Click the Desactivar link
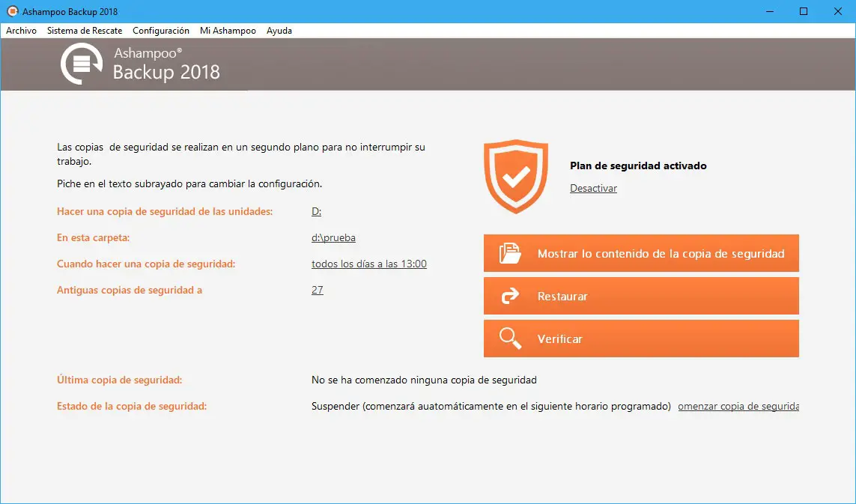Image resolution: width=856 pixels, height=504 pixels. [x=593, y=189]
